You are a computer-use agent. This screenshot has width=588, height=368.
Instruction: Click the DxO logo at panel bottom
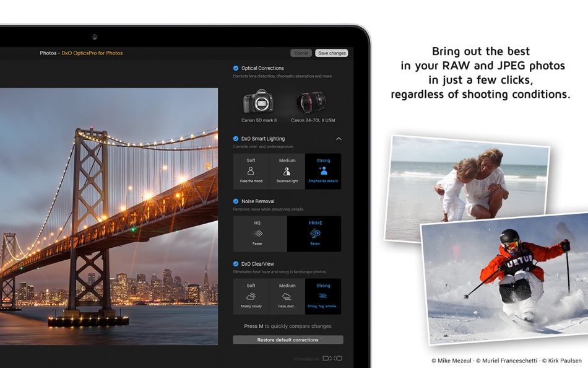pyautogui.click(x=332, y=358)
